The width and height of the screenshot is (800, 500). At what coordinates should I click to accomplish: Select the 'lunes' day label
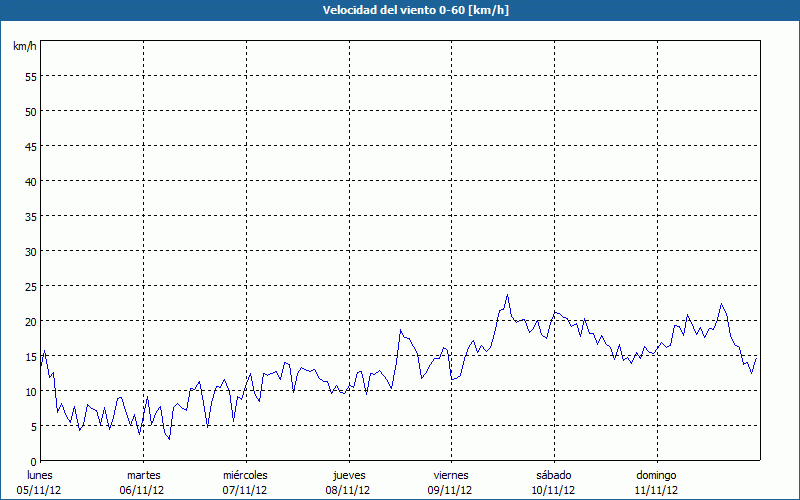click(x=39, y=475)
